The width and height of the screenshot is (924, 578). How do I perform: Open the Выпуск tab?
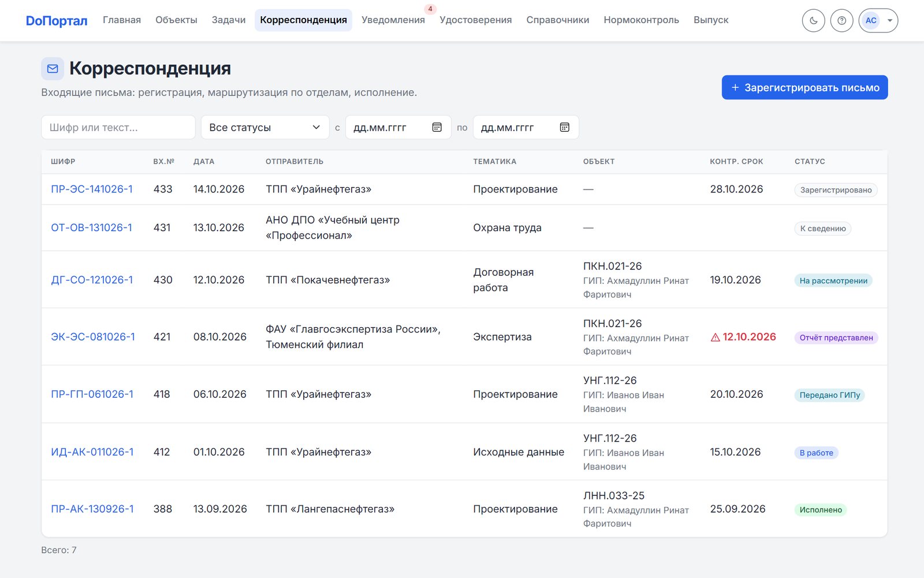(x=711, y=20)
